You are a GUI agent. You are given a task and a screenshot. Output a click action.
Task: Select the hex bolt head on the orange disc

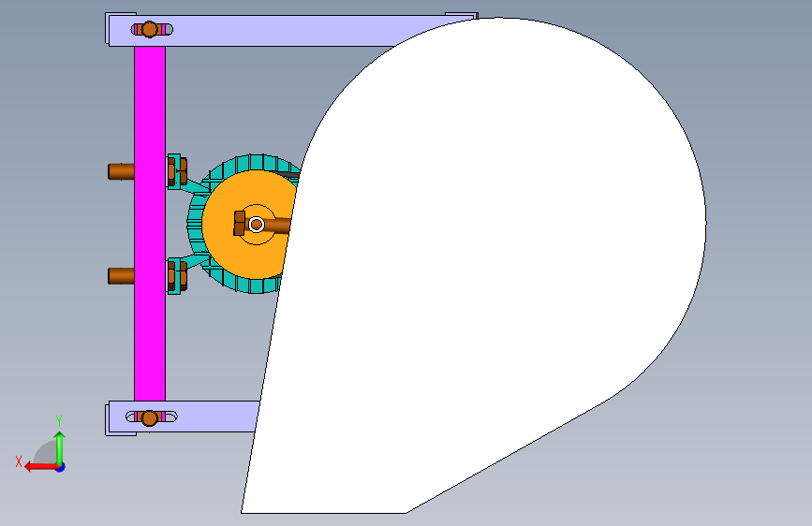tap(239, 223)
